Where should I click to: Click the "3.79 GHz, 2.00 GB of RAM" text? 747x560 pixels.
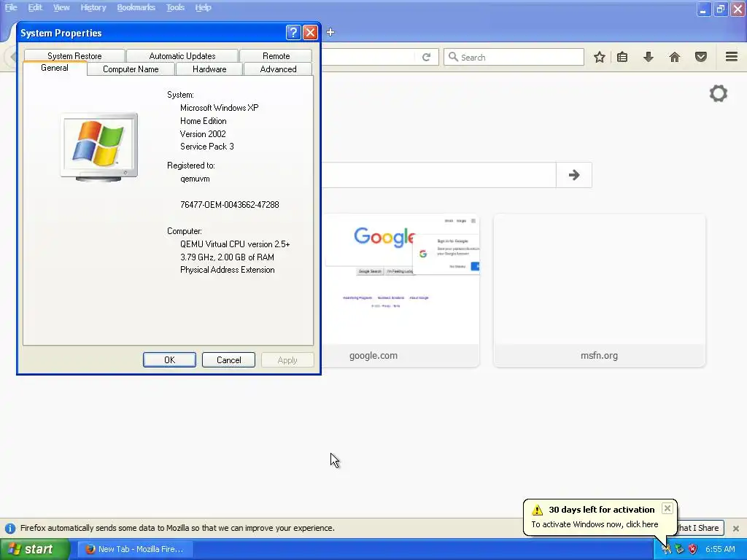pos(227,257)
